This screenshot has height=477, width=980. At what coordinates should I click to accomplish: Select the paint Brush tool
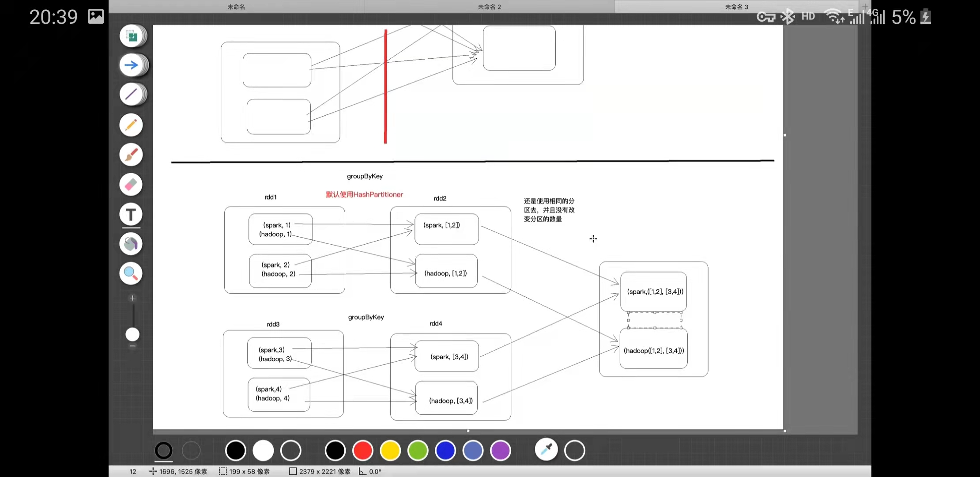(131, 155)
